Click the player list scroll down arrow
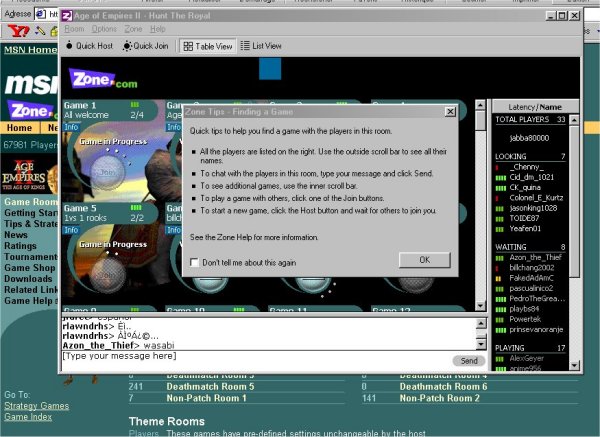The width and height of the screenshot is (600, 437). [x=574, y=365]
